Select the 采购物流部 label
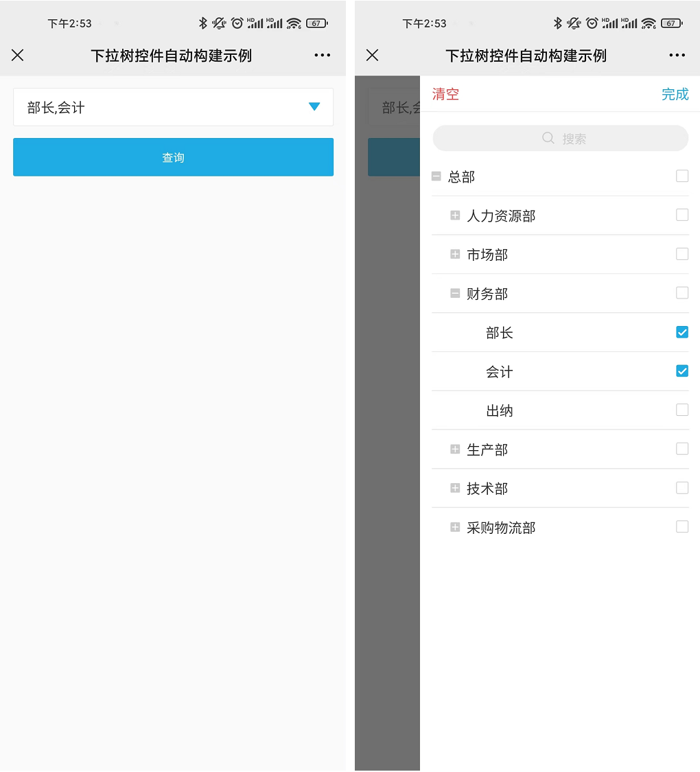This screenshot has height=772, width=700. 500,528
